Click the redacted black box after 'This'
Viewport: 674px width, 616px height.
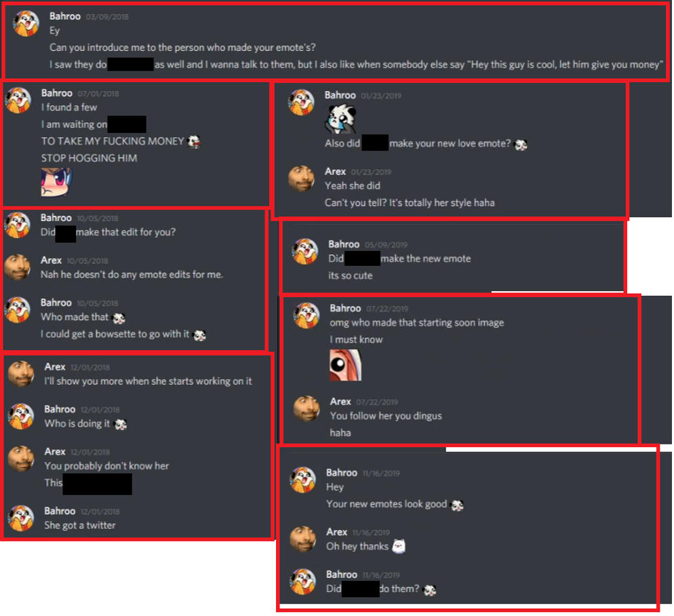click(x=98, y=484)
